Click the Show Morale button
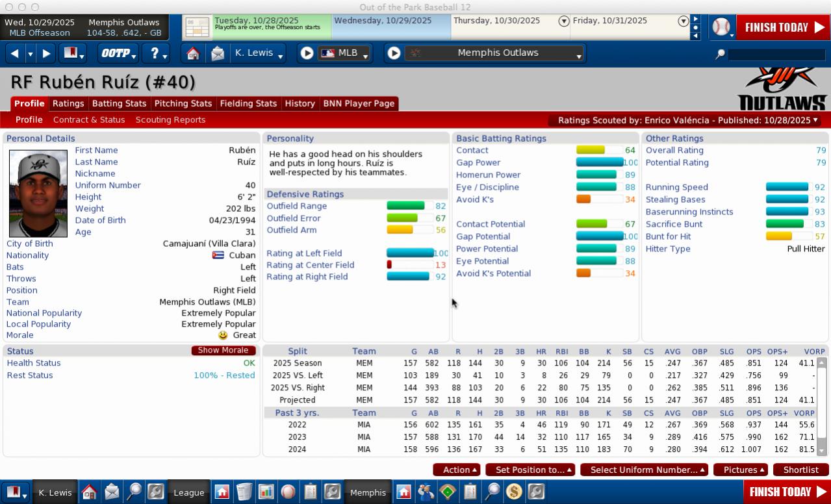 [224, 350]
